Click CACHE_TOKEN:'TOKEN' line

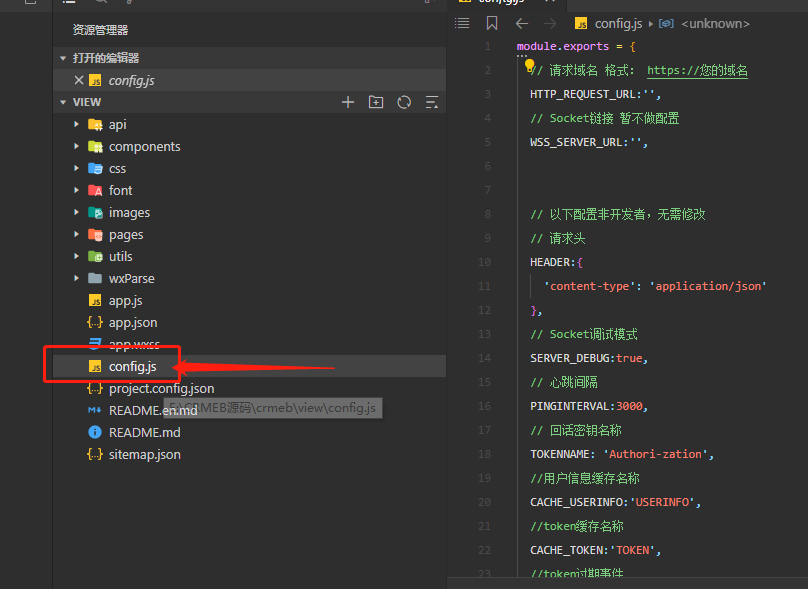(x=595, y=550)
